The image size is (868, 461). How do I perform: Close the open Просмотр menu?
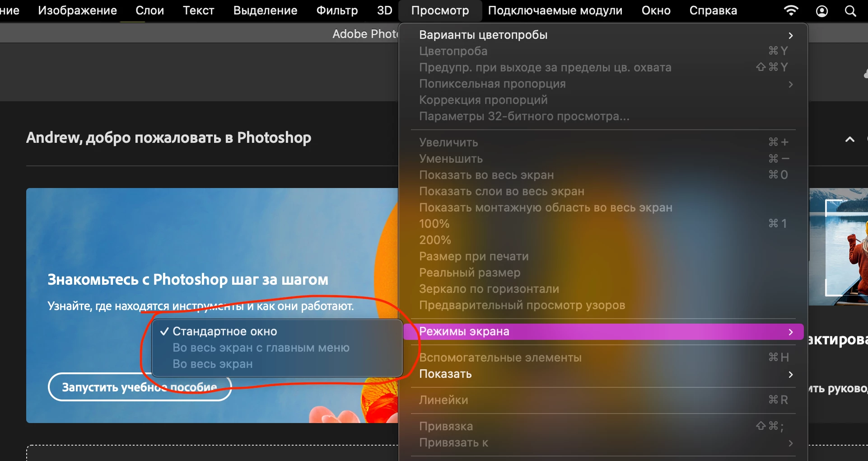[x=440, y=10]
